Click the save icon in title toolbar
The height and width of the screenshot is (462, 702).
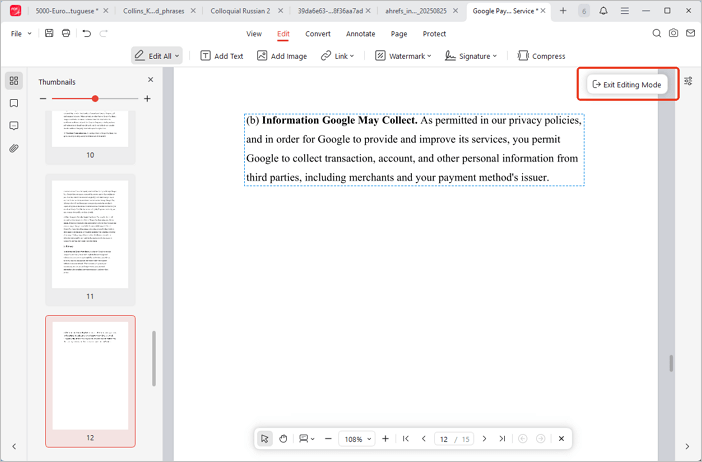coord(49,33)
